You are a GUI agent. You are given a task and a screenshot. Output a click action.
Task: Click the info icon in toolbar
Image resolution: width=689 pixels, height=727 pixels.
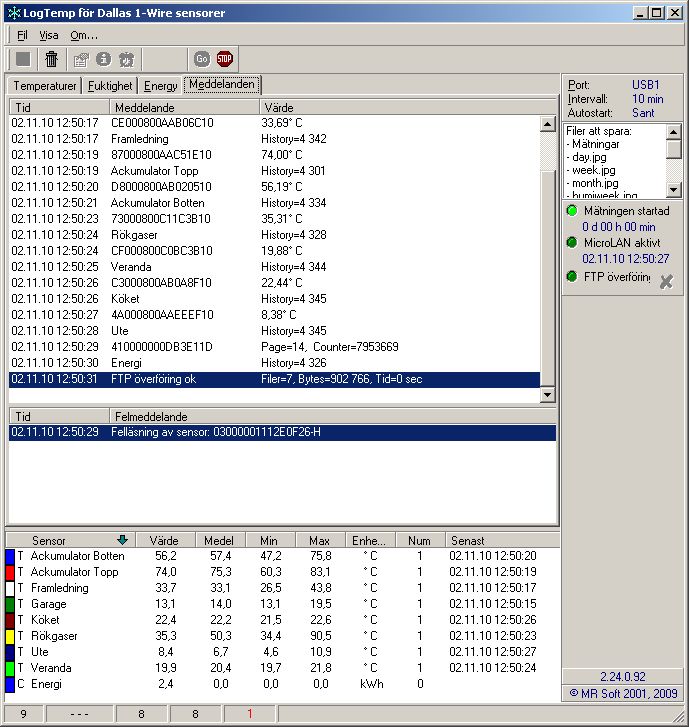(x=104, y=59)
